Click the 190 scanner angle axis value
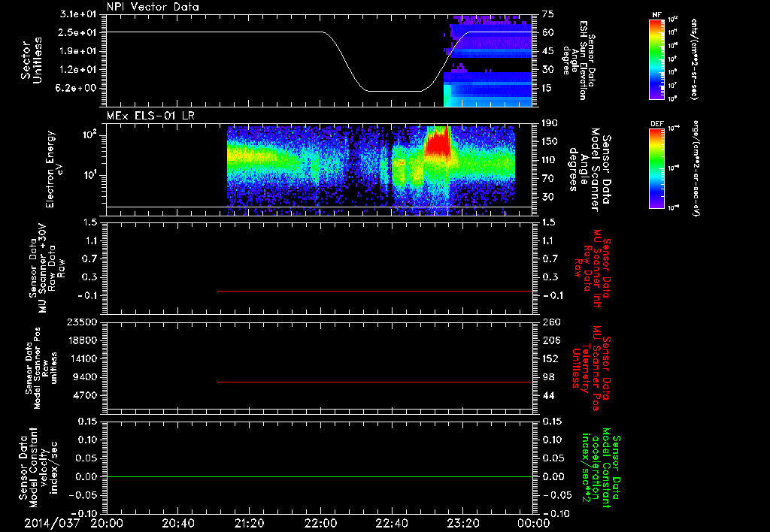Screen dimensions: 770x532 click(551, 122)
